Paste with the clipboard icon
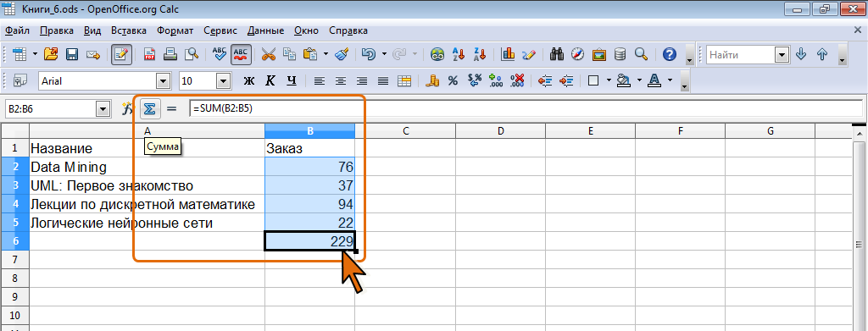The height and width of the screenshot is (331, 868). pyautogui.click(x=310, y=54)
